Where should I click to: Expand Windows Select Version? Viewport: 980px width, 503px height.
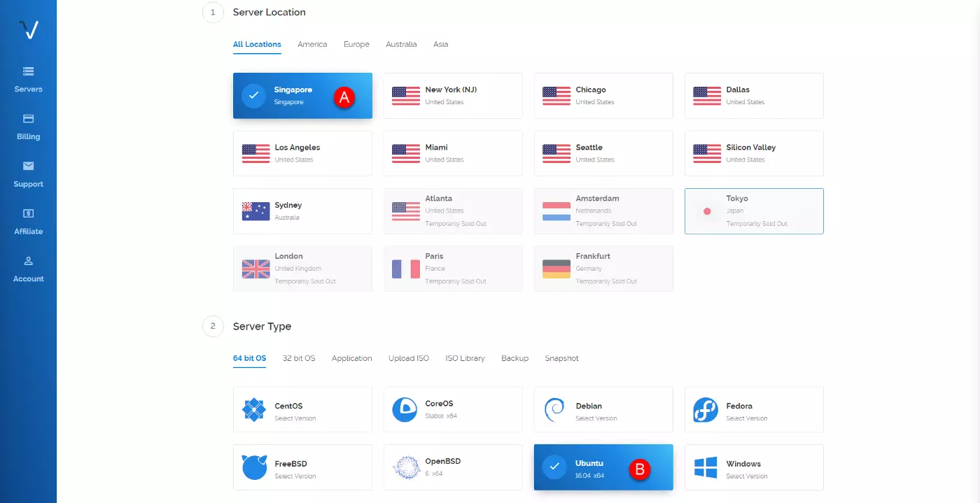747,476
